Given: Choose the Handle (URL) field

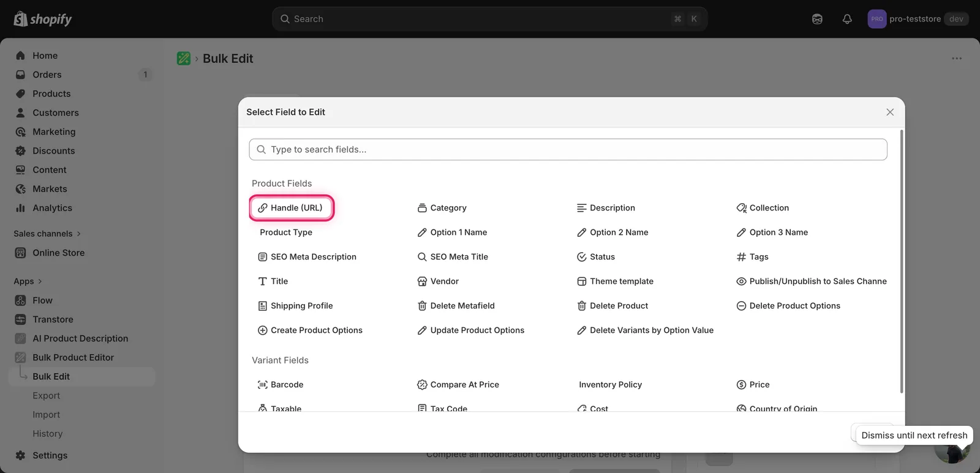Looking at the screenshot, I should click(292, 208).
